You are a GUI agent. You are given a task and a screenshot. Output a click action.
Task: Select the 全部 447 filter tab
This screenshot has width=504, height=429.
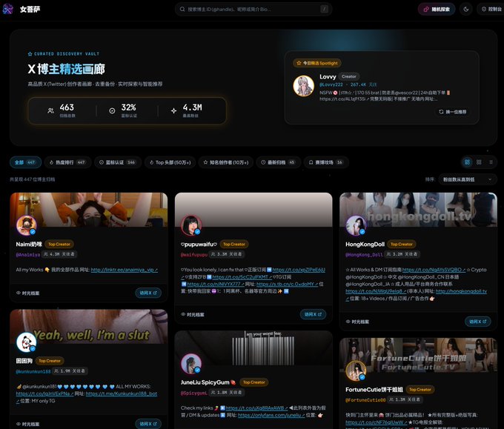pyautogui.click(x=25, y=162)
